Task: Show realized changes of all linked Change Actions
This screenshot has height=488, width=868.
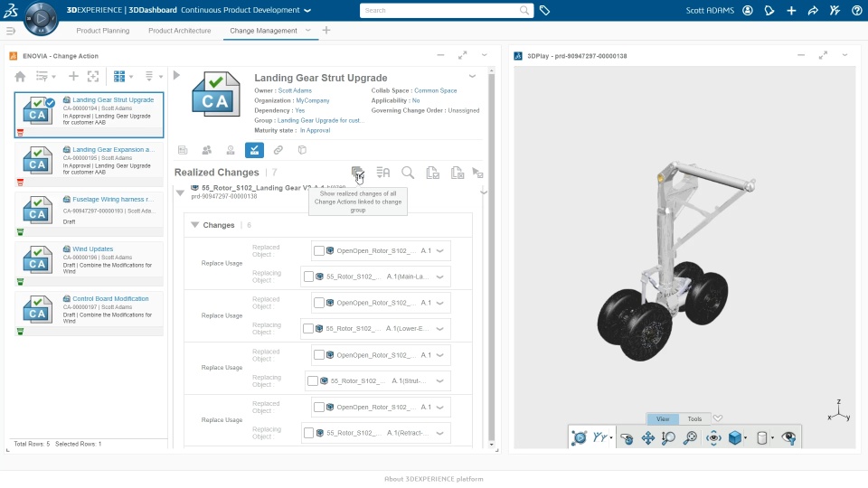Action: point(358,173)
